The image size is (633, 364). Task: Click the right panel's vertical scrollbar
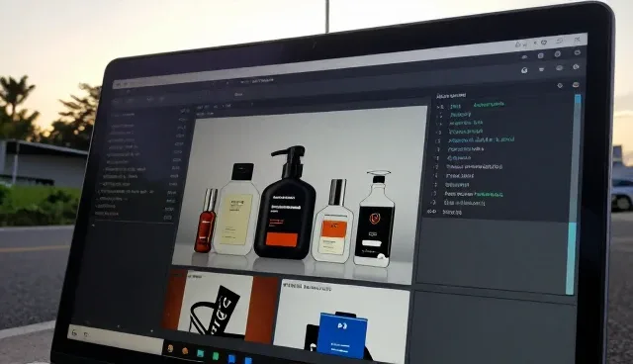pos(574,194)
